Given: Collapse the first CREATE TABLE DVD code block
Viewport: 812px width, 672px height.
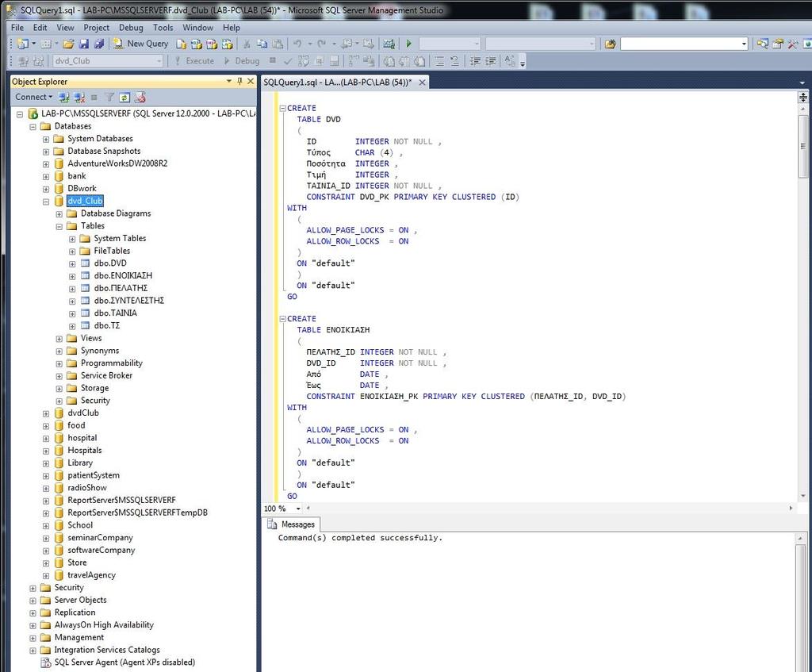Looking at the screenshot, I should [x=283, y=108].
